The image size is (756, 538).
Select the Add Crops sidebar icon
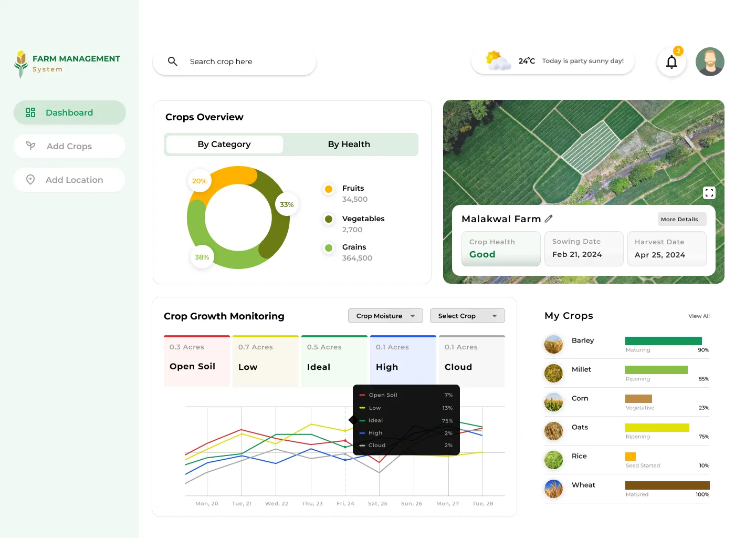(31, 146)
